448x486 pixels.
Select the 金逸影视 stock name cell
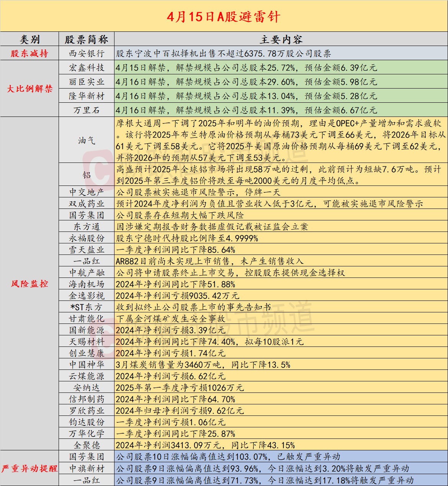[87, 296]
